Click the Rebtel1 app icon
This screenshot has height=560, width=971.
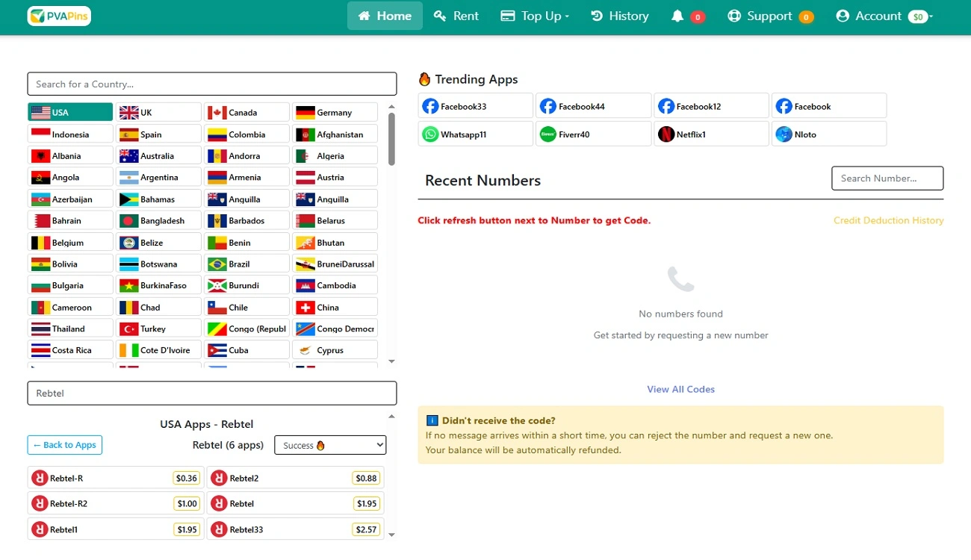point(40,529)
